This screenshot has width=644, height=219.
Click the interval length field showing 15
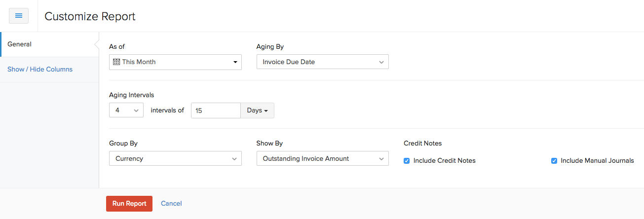point(215,110)
